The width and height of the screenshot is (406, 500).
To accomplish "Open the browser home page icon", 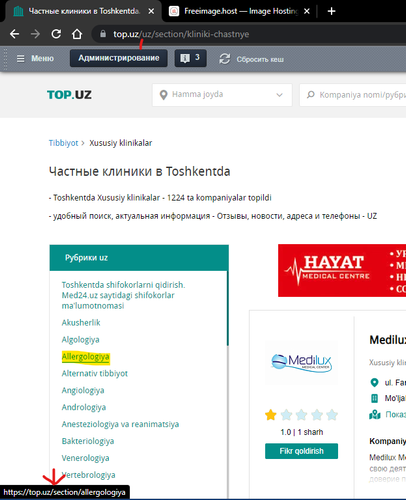I will click(77, 34).
